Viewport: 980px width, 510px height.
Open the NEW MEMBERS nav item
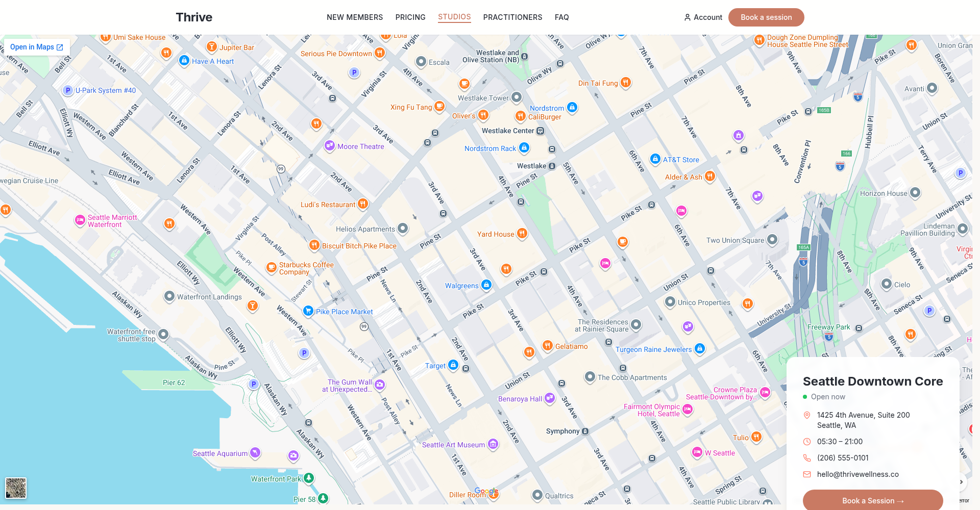[355, 17]
